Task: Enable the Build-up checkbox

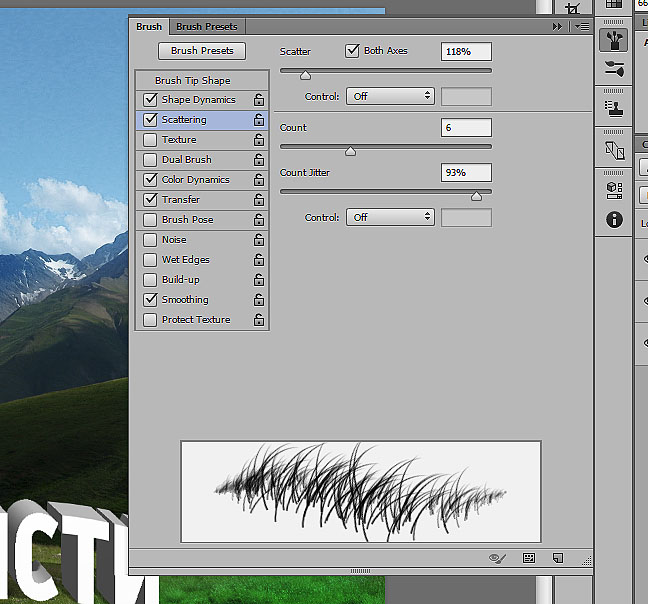Action: click(150, 280)
